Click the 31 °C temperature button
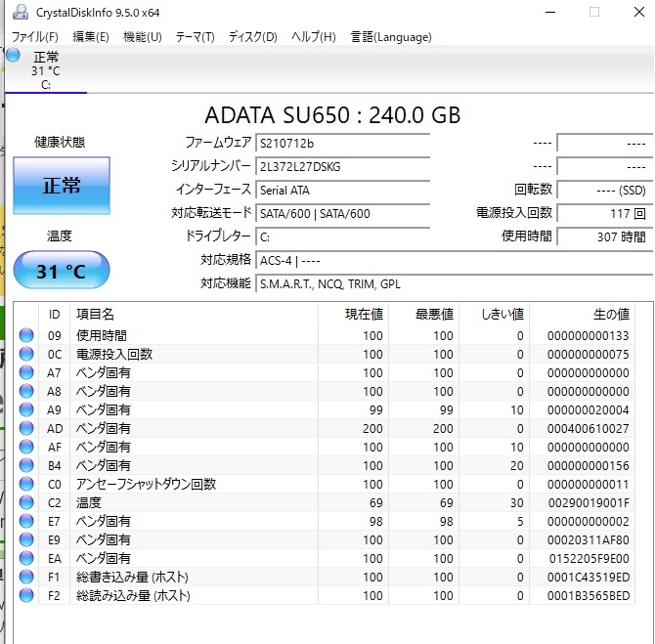 (62, 271)
